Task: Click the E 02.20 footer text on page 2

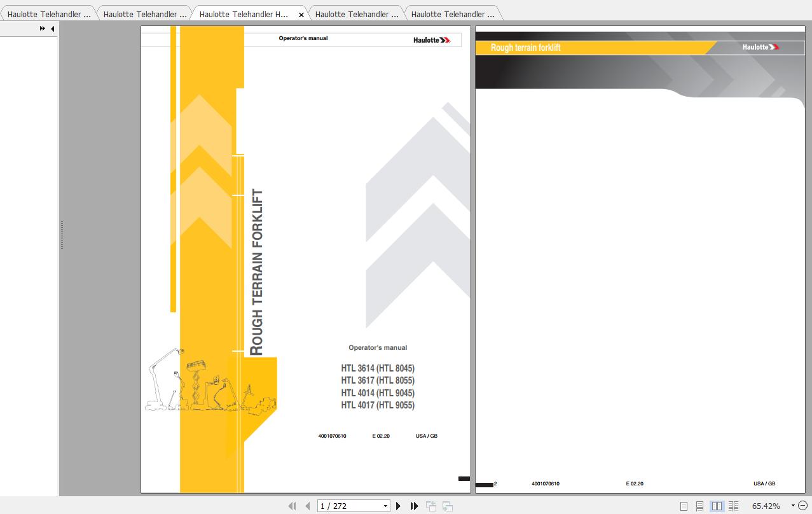Action: [635, 484]
